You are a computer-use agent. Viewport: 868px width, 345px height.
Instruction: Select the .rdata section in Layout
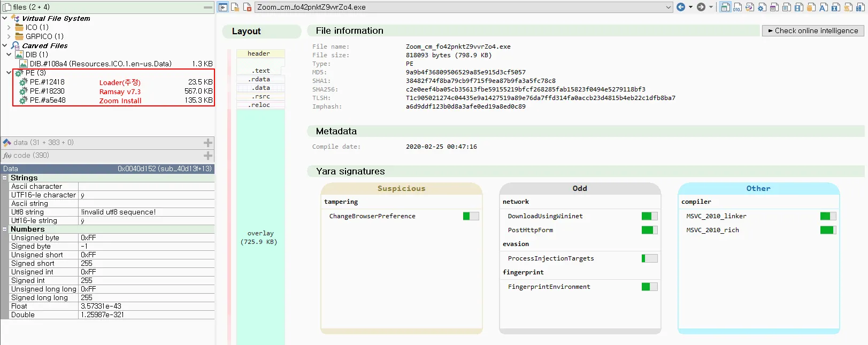coord(261,79)
